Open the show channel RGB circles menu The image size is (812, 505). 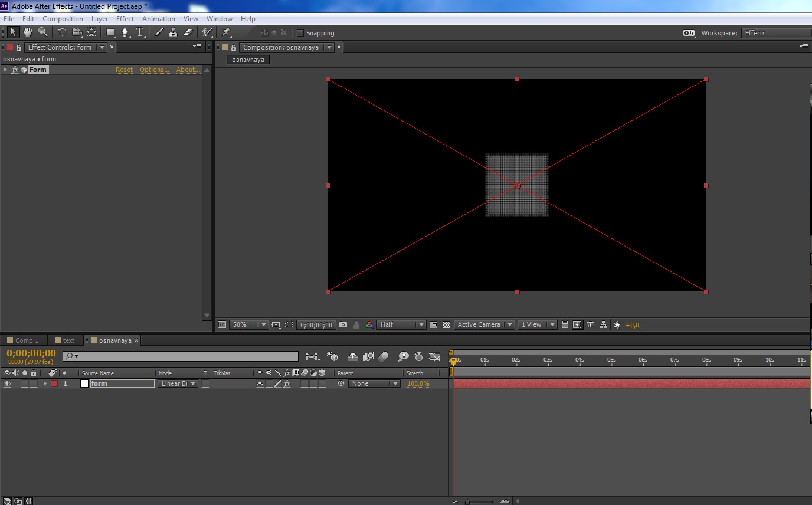point(369,324)
